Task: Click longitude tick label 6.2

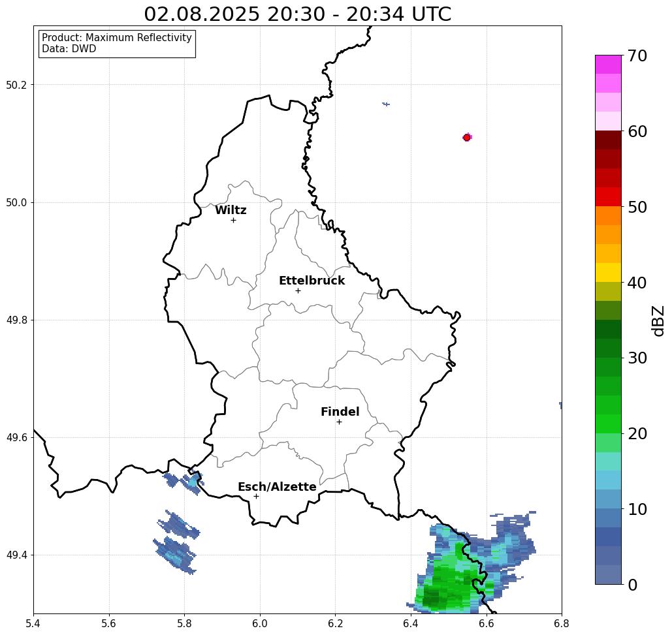Action: pyautogui.click(x=336, y=623)
